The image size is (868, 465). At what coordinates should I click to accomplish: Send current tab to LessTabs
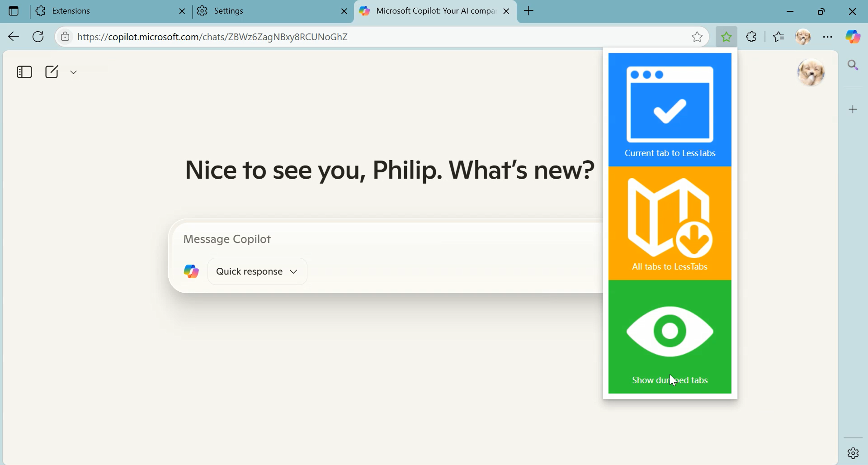click(x=670, y=110)
